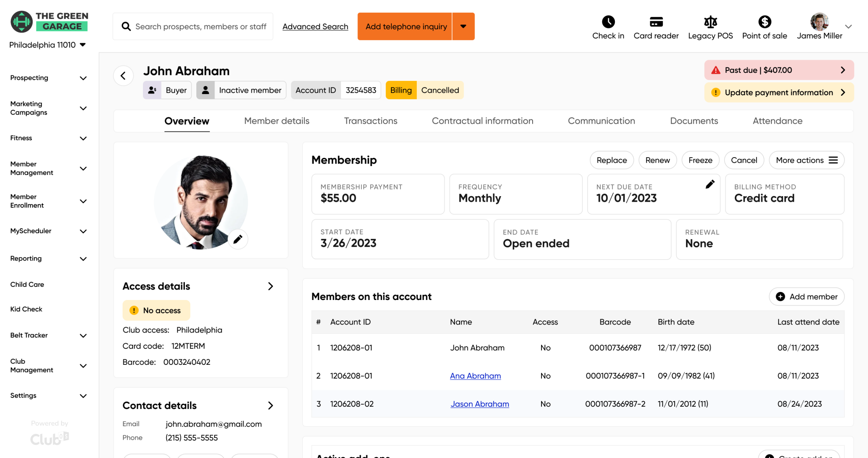This screenshot has height=458, width=868.
Task: Click the Freeze membership button
Action: [x=700, y=160]
